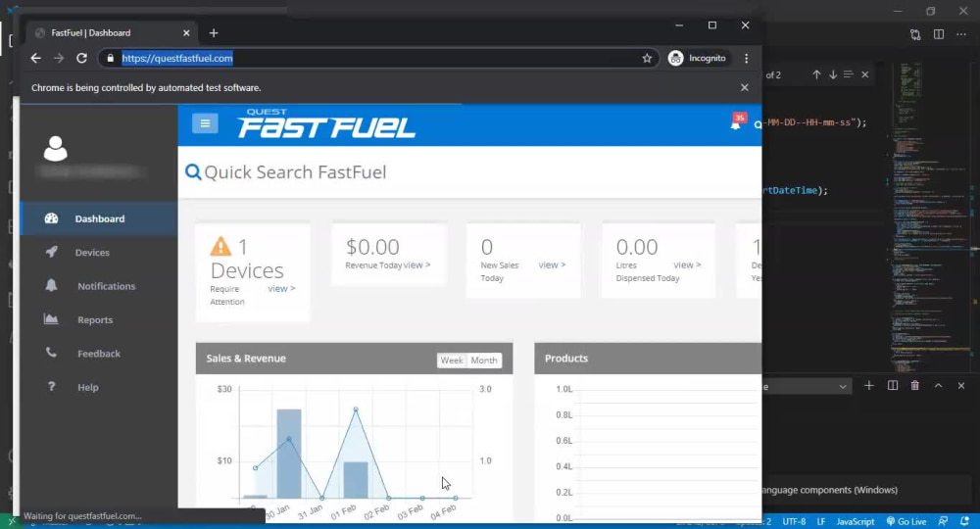Click the Products panel header

point(648,359)
